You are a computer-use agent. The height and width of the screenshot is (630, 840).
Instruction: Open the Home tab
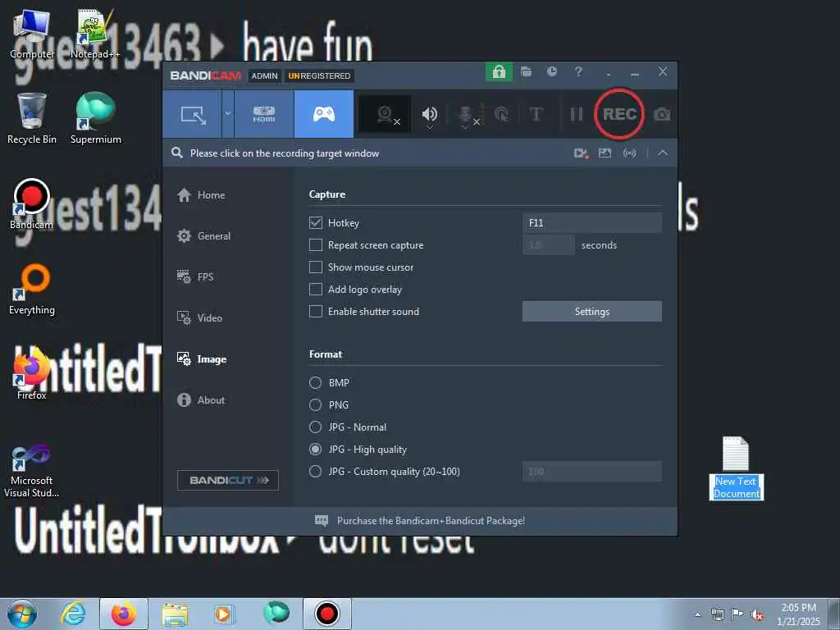(x=201, y=195)
